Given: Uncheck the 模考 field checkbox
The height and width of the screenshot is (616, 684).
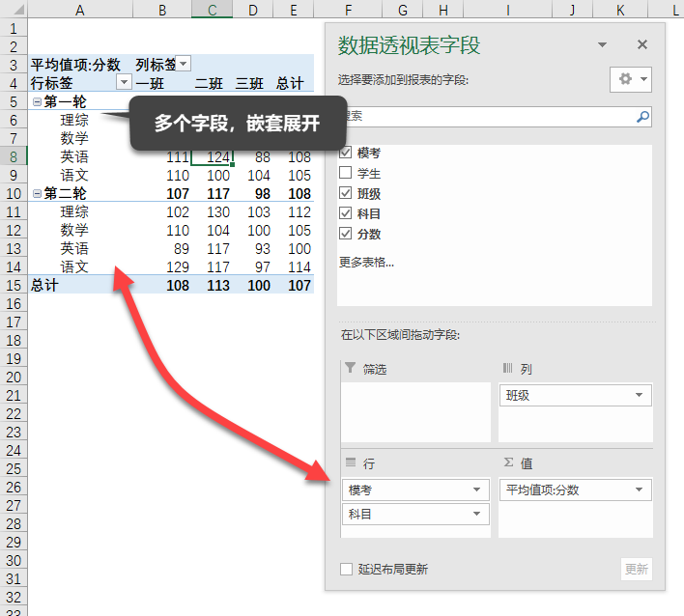Looking at the screenshot, I should 346,154.
